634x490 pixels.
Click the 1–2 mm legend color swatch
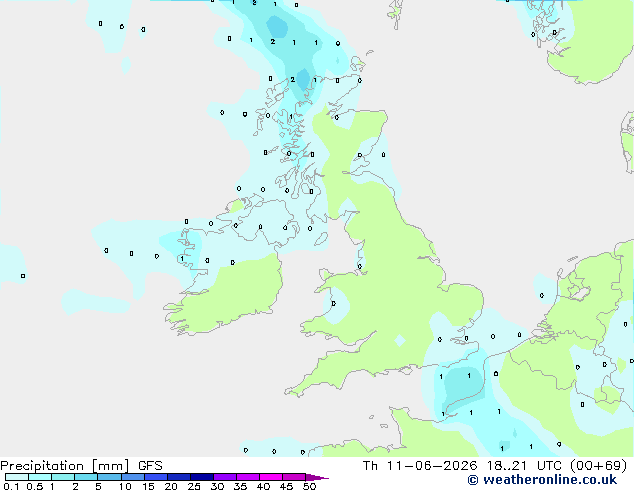click(63, 477)
